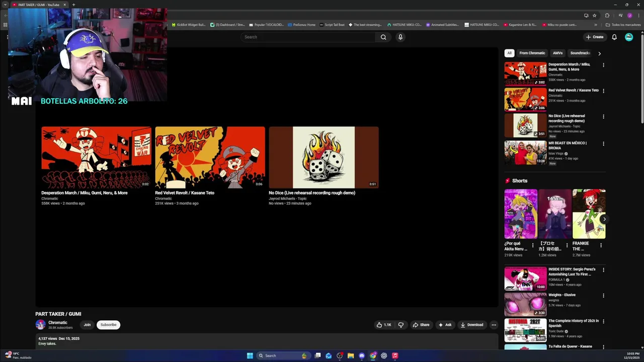Open ChatGPT app from taskbar
The width and height of the screenshot is (644, 362).
tap(384, 355)
